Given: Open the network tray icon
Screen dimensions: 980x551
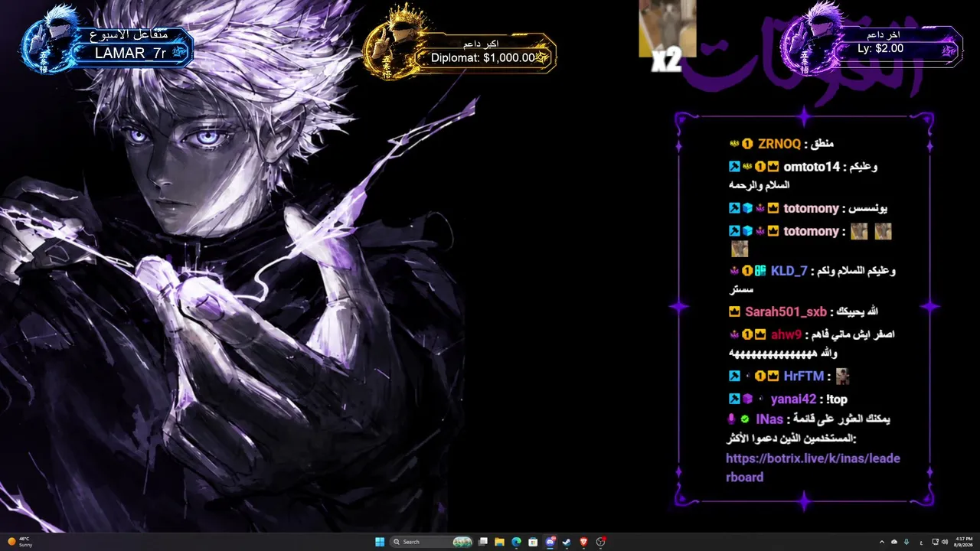Looking at the screenshot, I should pos(935,542).
